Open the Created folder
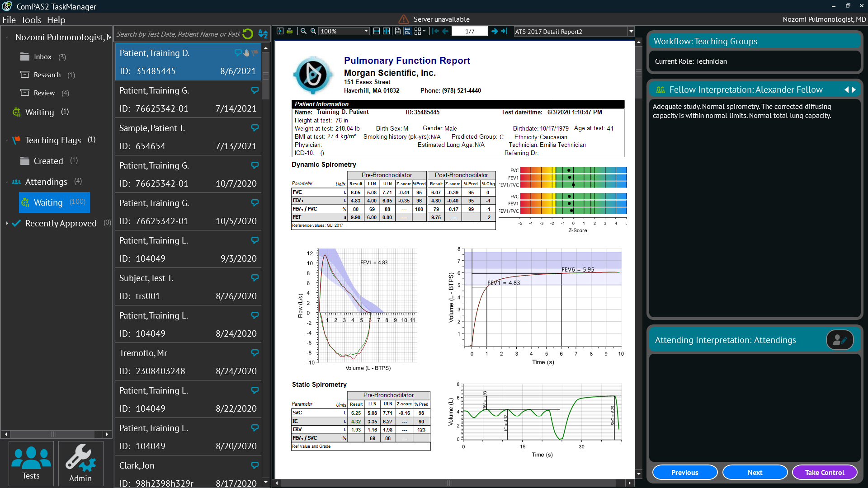 coord(48,161)
